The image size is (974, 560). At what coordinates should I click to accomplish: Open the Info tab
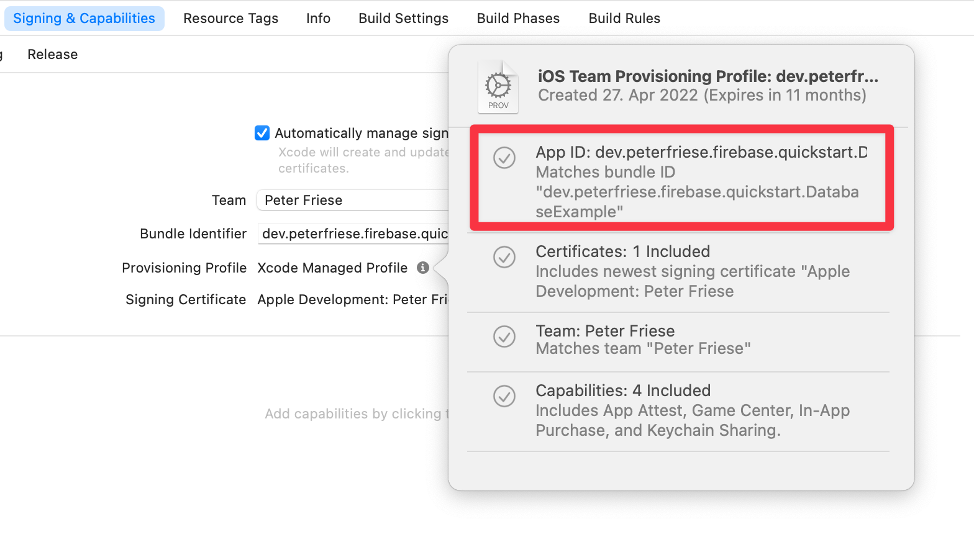[x=318, y=19]
